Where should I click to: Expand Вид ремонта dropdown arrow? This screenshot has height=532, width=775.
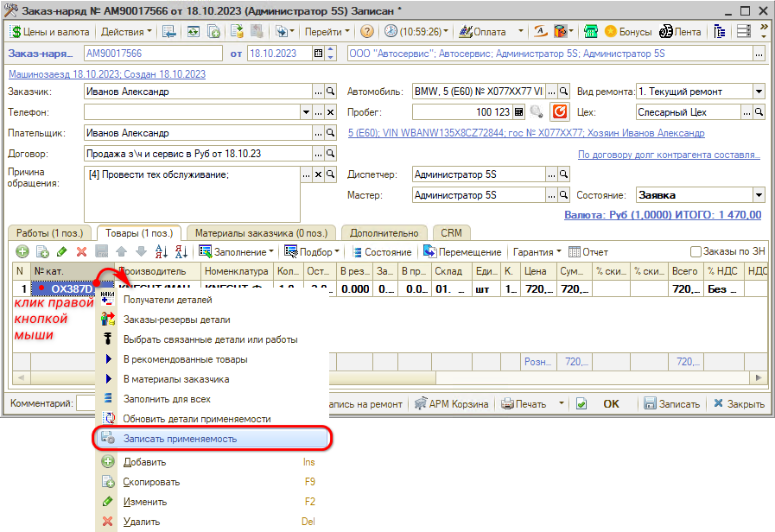pyautogui.click(x=759, y=92)
